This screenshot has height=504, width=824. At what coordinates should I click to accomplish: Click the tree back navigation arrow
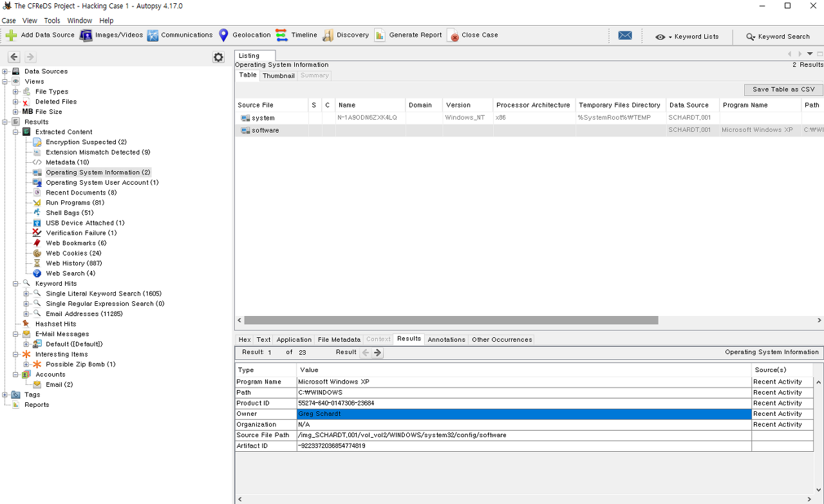pyautogui.click(x=14, y=57)
